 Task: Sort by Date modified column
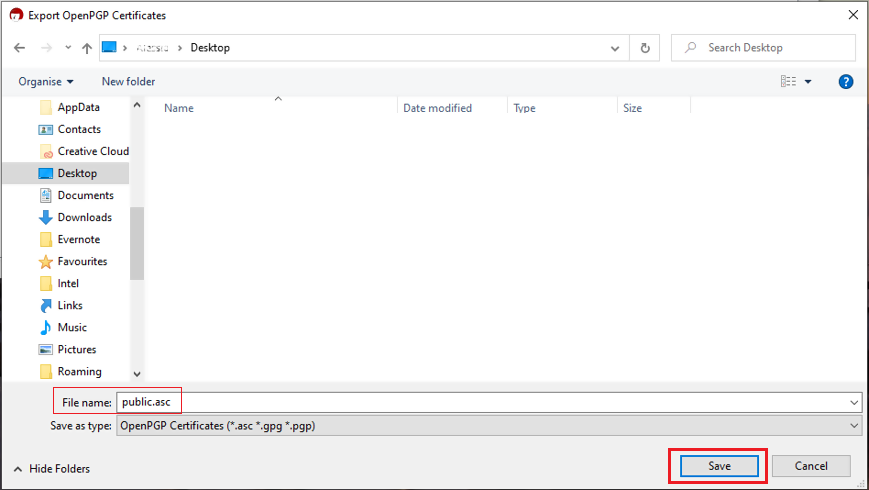(437, 108)
